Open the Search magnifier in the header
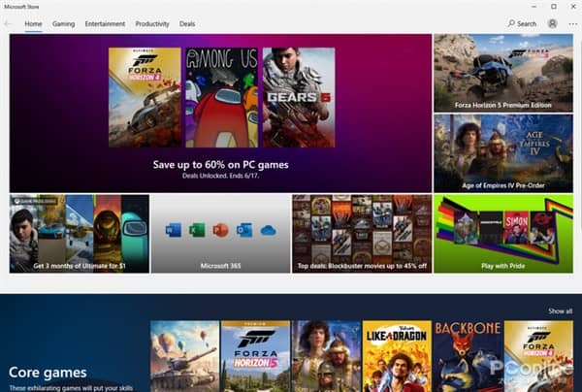 pyautogui.click(x=522, y=23)
